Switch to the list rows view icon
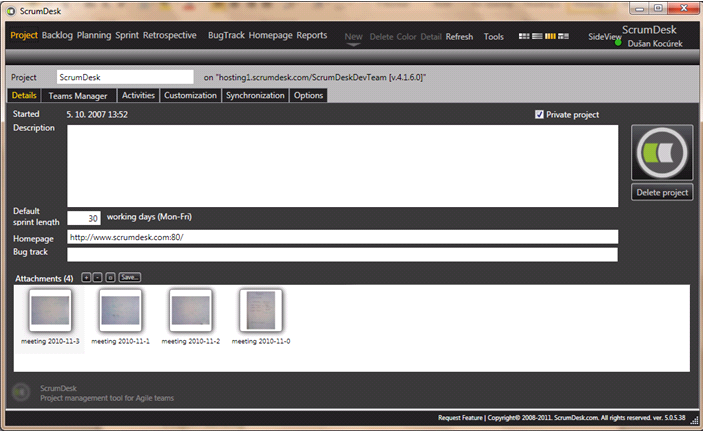Image resolution: width=703 pixels, height=431 pixels. point(537,36)
